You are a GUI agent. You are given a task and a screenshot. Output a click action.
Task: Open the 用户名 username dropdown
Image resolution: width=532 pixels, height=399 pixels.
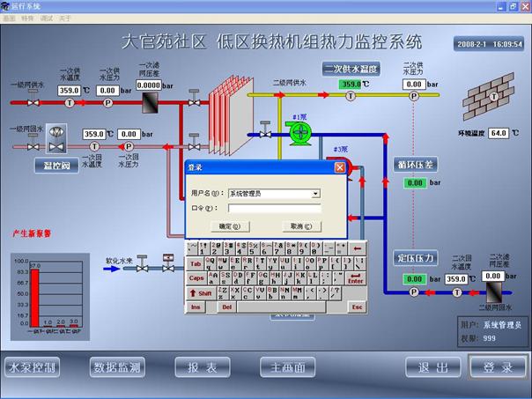tap(315, 193)
